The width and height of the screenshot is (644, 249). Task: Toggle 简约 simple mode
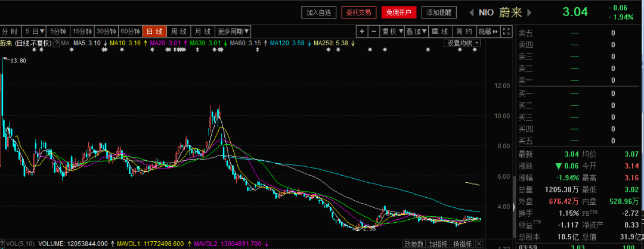pyautogui.click(x=464, y=32)
